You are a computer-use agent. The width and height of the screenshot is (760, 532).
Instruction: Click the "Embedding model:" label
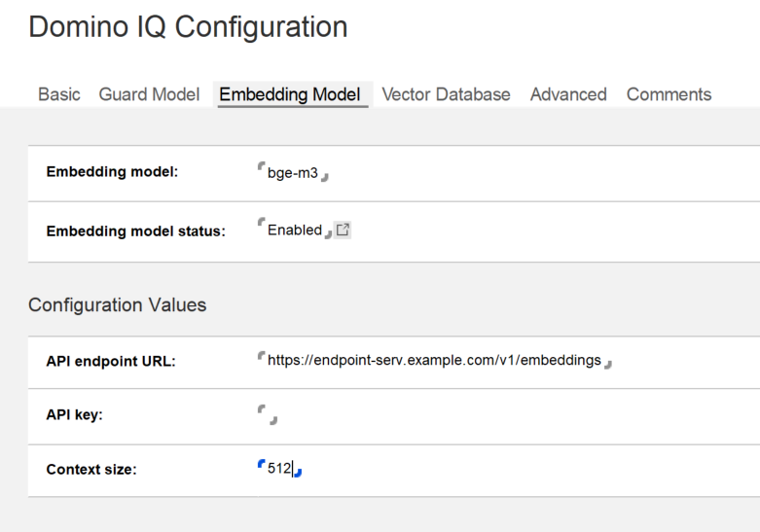(113, 172)
